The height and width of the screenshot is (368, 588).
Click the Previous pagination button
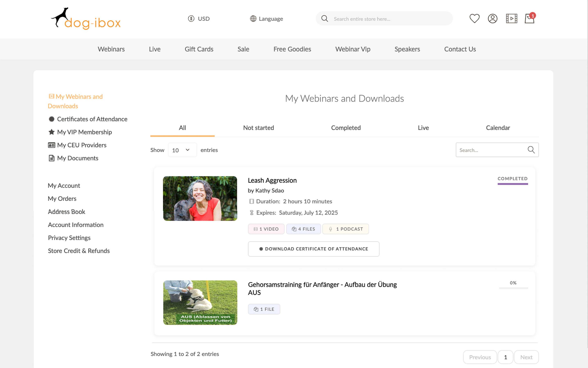pos(480,357)
